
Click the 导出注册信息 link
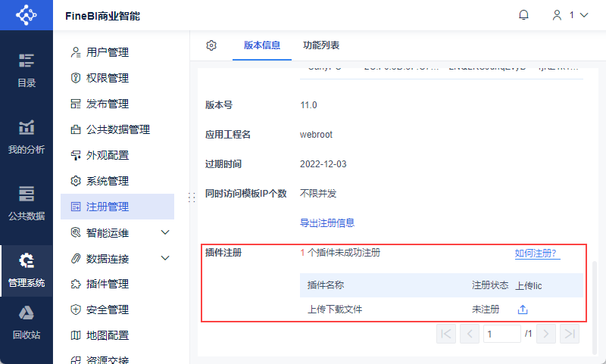[x=327, y=222]
